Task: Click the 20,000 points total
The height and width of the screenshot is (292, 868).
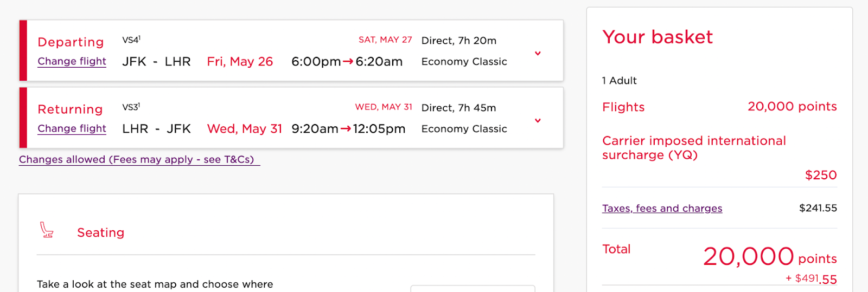Action: coord(770,256)
